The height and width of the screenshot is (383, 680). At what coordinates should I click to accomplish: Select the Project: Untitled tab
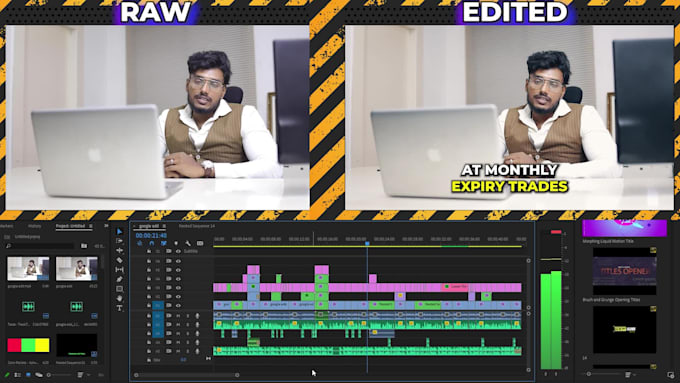(x=70, y=226)
